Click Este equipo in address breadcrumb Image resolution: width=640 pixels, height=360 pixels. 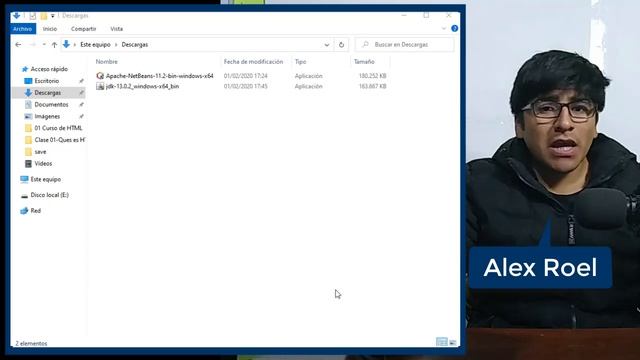pos(95,44)
